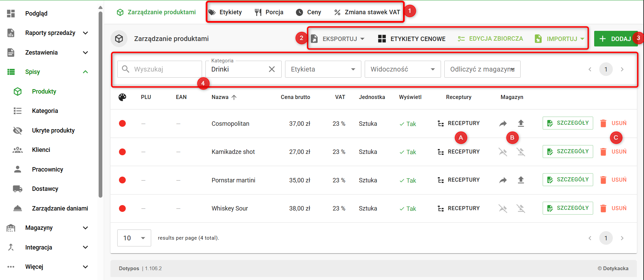Click the trash icon for Whiskey Sour
644x280 pixels.
coord(603,208)
